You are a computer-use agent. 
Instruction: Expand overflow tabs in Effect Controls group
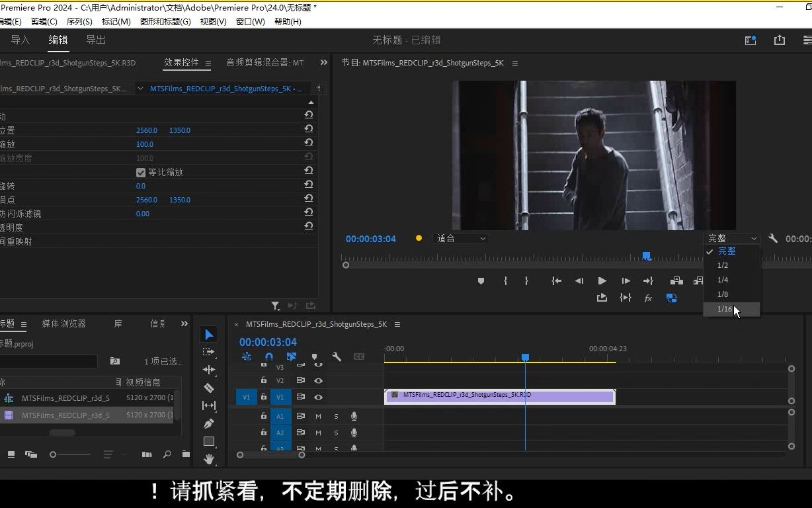[324, 62]
